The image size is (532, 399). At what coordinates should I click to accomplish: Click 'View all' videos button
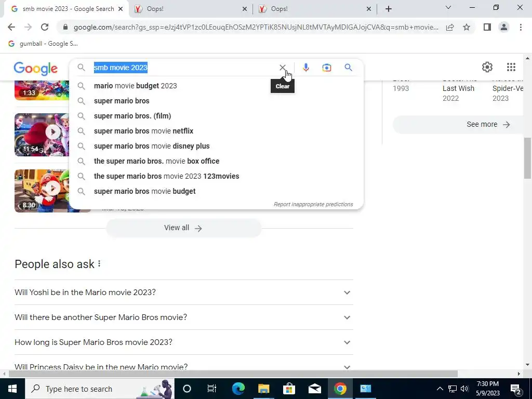click(x=183, y=228)
